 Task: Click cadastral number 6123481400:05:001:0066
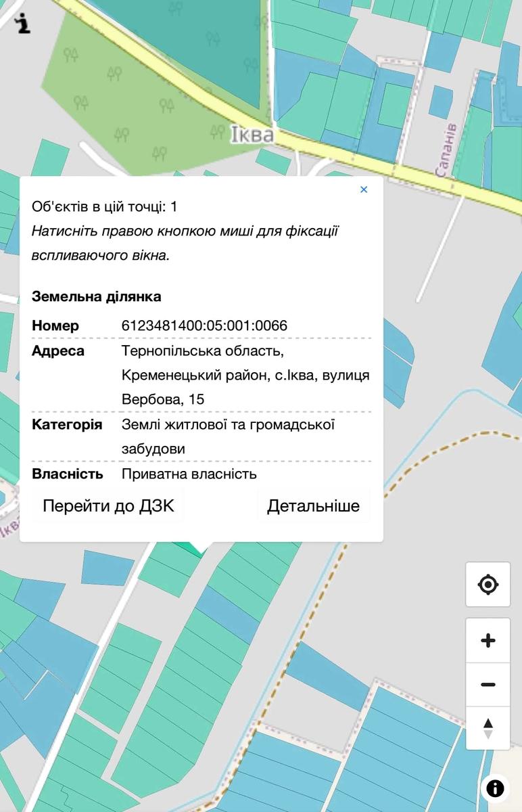tap(204, 325)
